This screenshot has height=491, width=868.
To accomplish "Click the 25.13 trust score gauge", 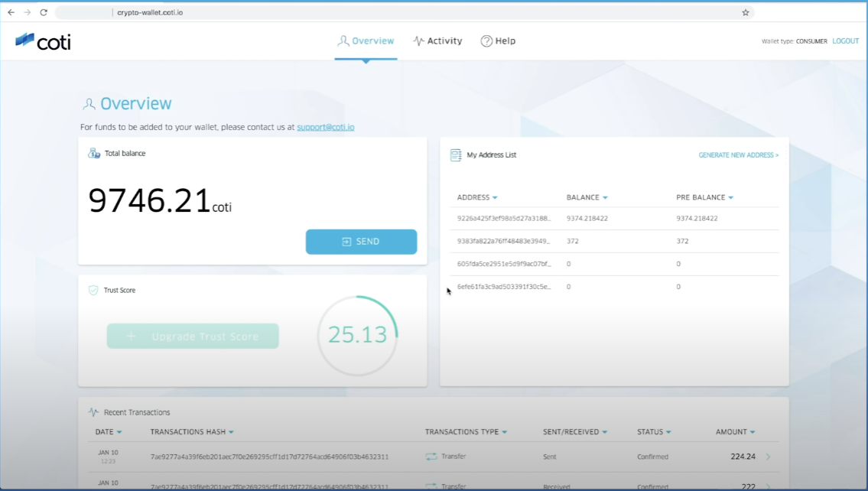I will point(358,336).
